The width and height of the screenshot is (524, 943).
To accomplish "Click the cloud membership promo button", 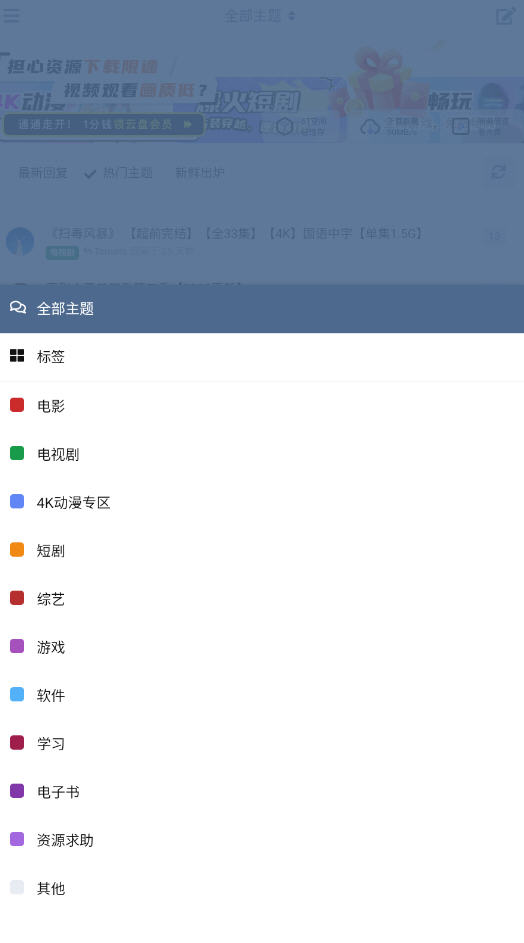I will tap(102, 124).
